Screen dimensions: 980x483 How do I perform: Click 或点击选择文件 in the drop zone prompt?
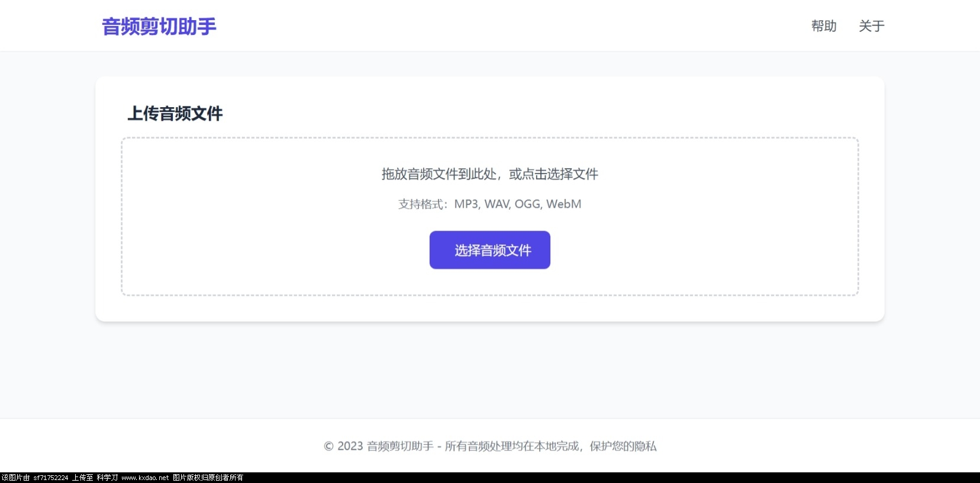click(553, 174)
